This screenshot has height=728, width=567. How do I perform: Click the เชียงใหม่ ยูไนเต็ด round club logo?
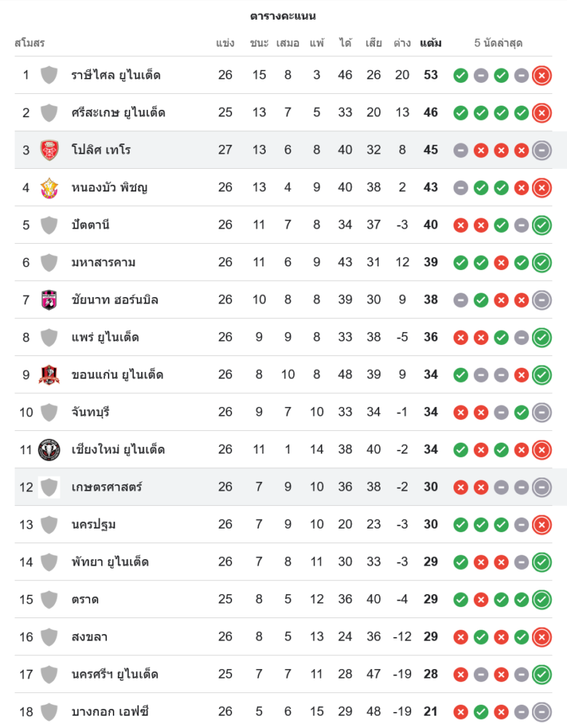(x=49, y=449)
